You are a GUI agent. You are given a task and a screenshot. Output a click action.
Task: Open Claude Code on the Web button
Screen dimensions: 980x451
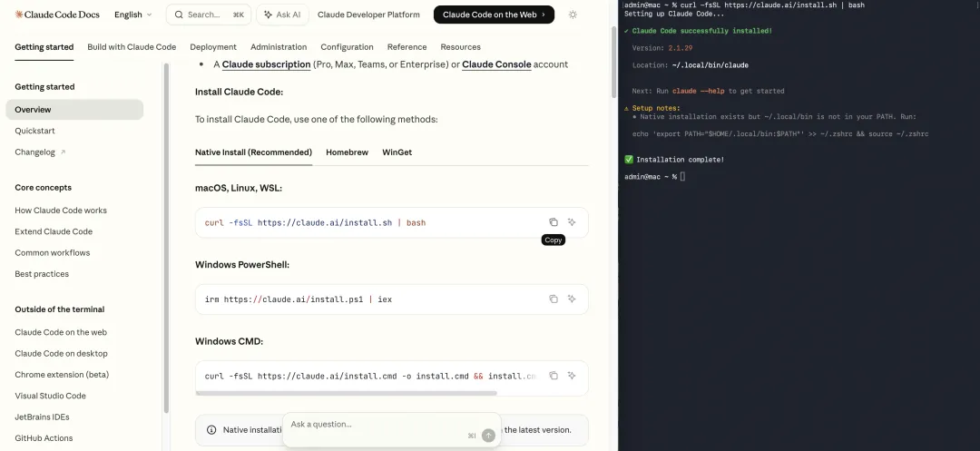[494, 15]
